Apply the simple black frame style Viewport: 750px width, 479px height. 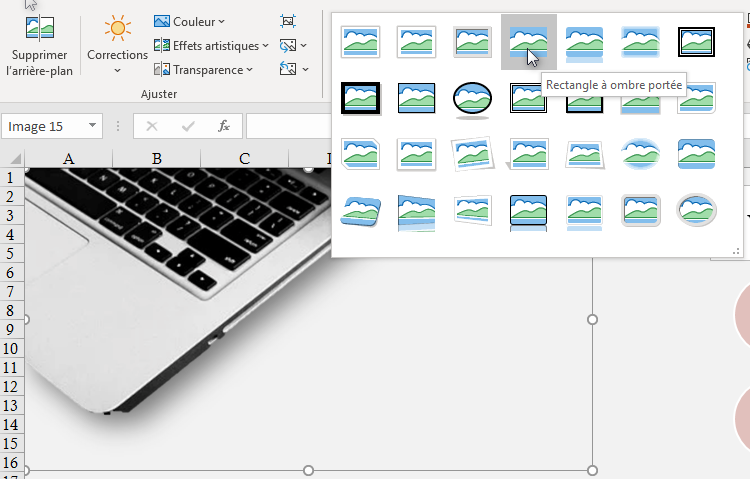[417, 98]
